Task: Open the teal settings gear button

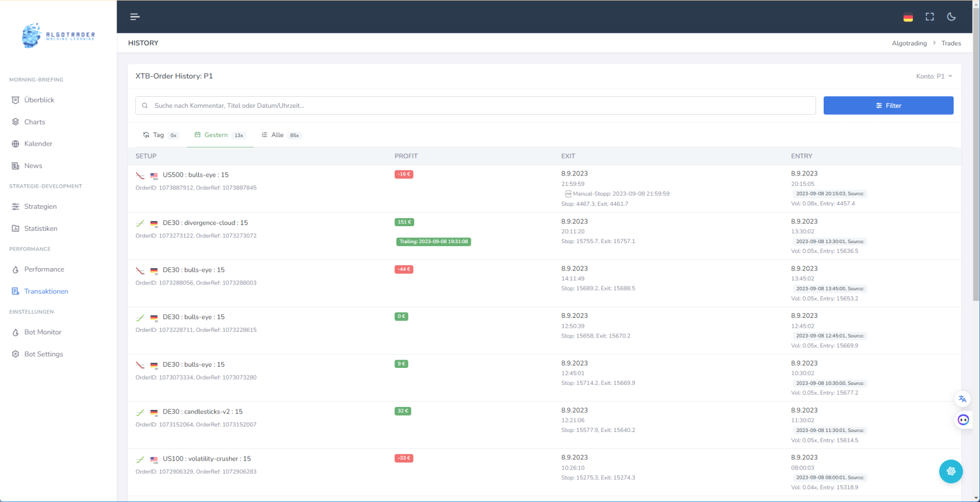Action: (x=951, y=471)
